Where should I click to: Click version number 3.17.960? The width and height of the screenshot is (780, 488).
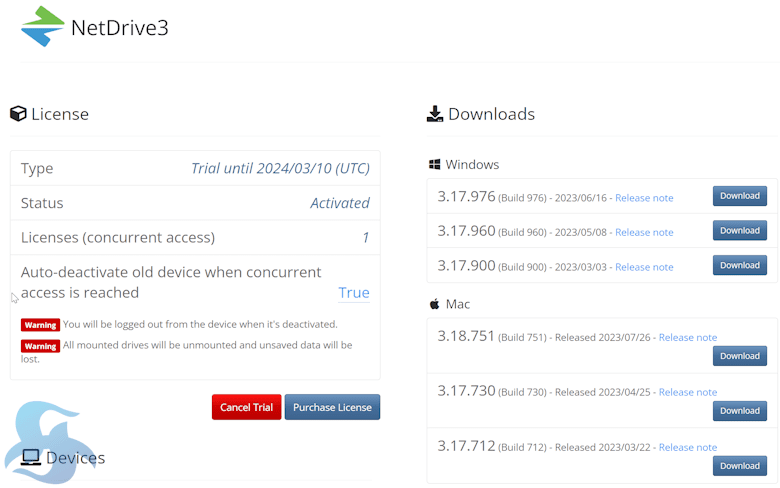click(x=466, y=231)
